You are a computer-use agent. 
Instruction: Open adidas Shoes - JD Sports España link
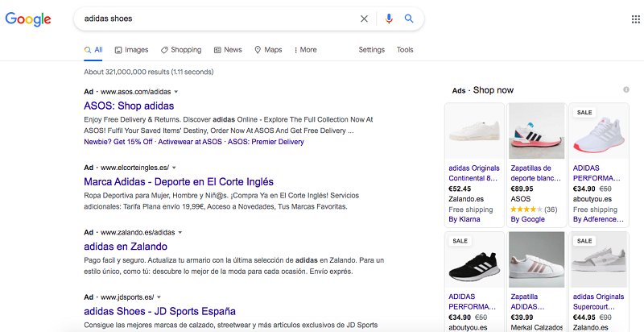click(x=159, y=311)
